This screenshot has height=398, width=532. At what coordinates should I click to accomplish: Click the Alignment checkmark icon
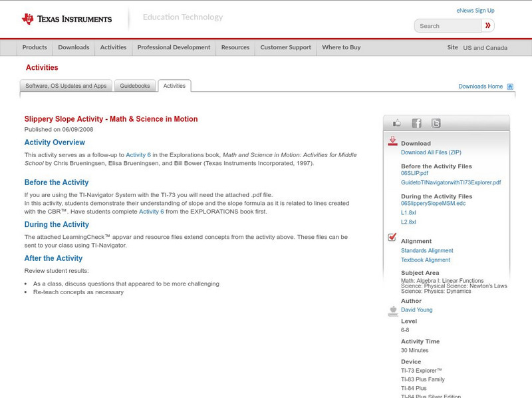point(392,237)
